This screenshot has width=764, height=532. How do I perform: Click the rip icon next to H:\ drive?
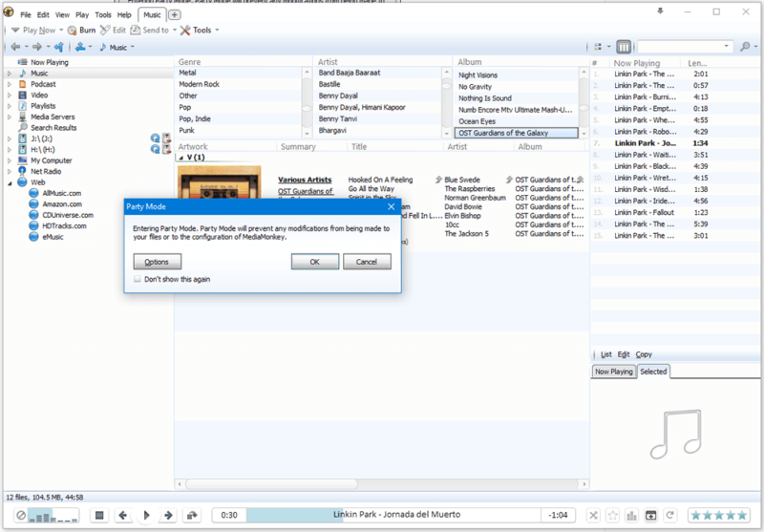click(166, 149)
